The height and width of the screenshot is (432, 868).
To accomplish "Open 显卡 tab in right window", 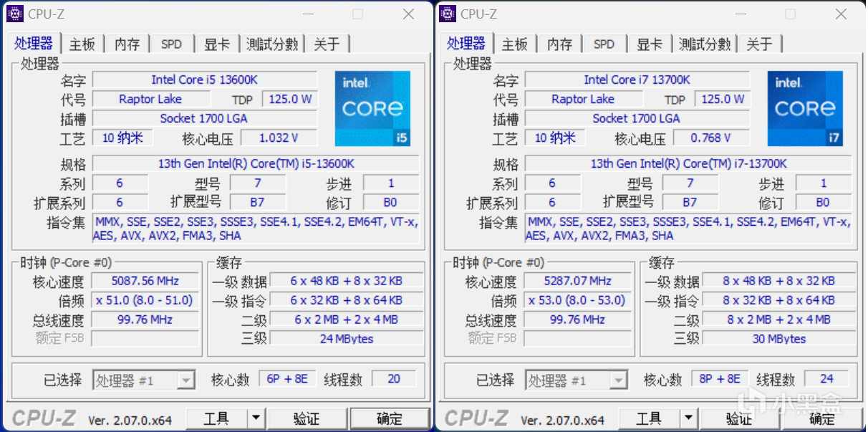I will (649, 44).
